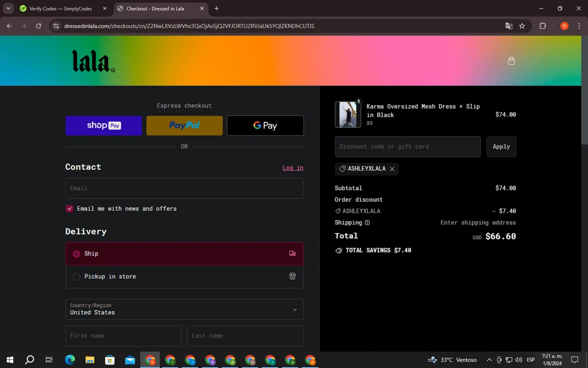Click the Apply discount button
The width and height of the screenshot is (588, 368).
click(501, 147)
